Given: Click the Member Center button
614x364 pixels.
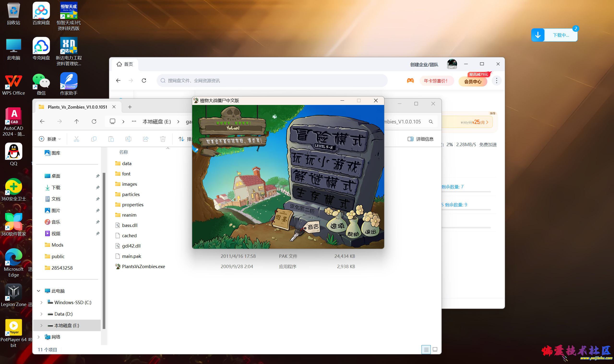Looking at the screenshot, I should tap(472, 82).
